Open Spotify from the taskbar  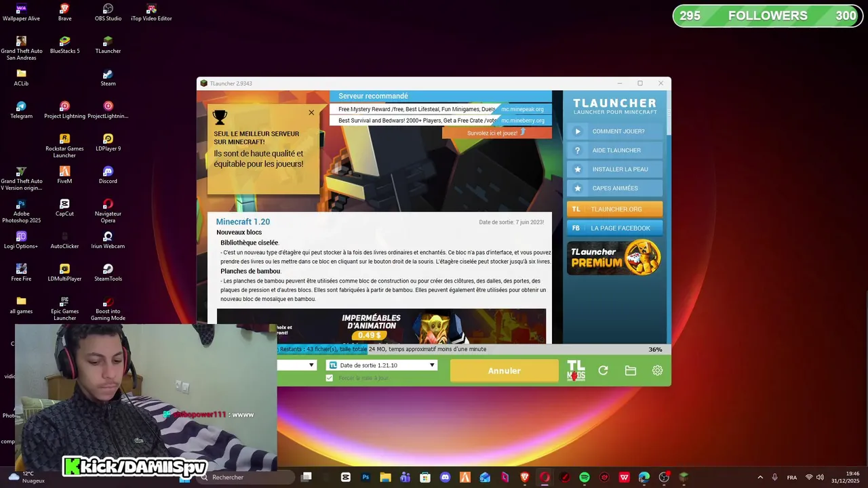[585, 477]
